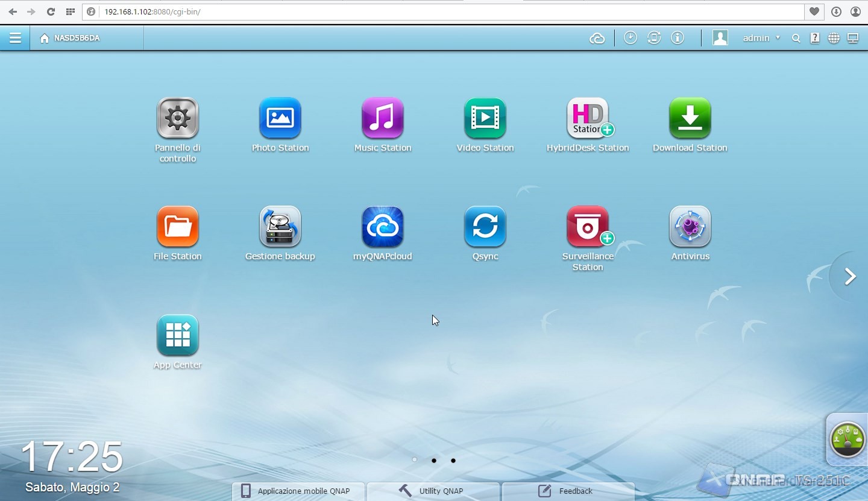Select the third desktop page dot
This screenshot has height=501, width=868.
(453, 461)
